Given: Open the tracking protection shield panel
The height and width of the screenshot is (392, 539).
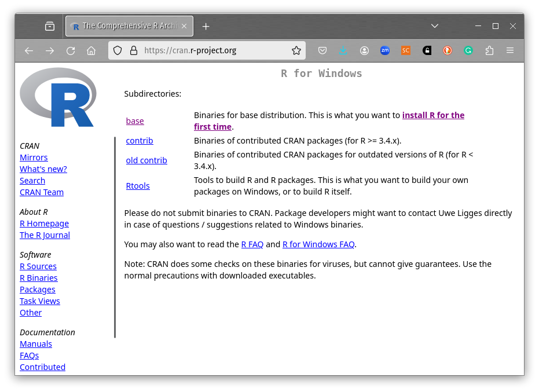Looking at the screenshot, I should [x=118, y=51].
